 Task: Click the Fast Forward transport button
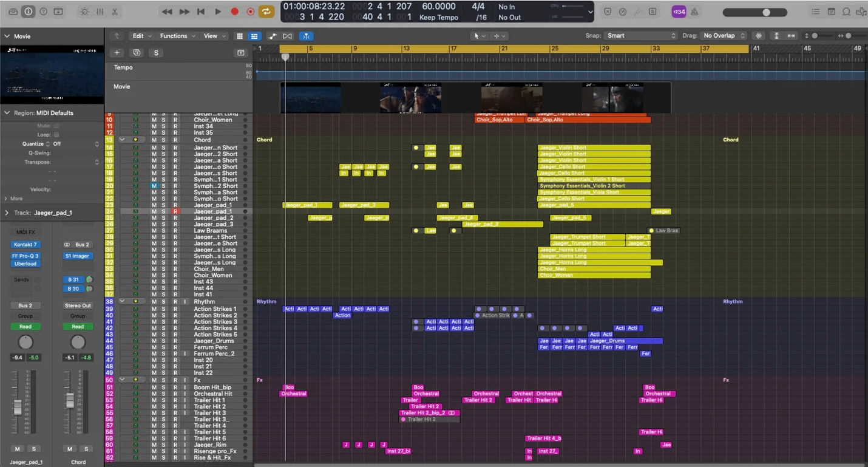tap(184, 12)
